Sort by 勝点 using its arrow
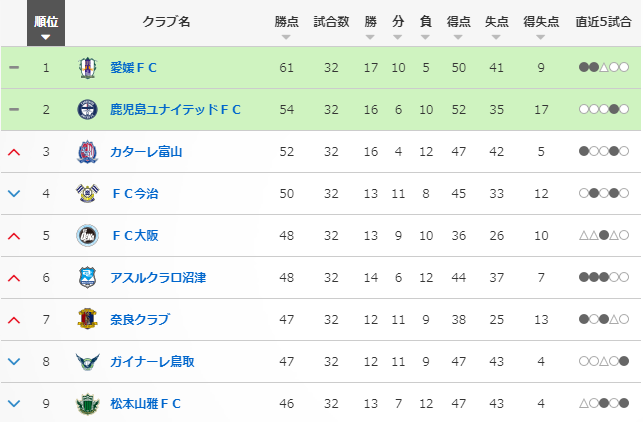 point(287,38)
